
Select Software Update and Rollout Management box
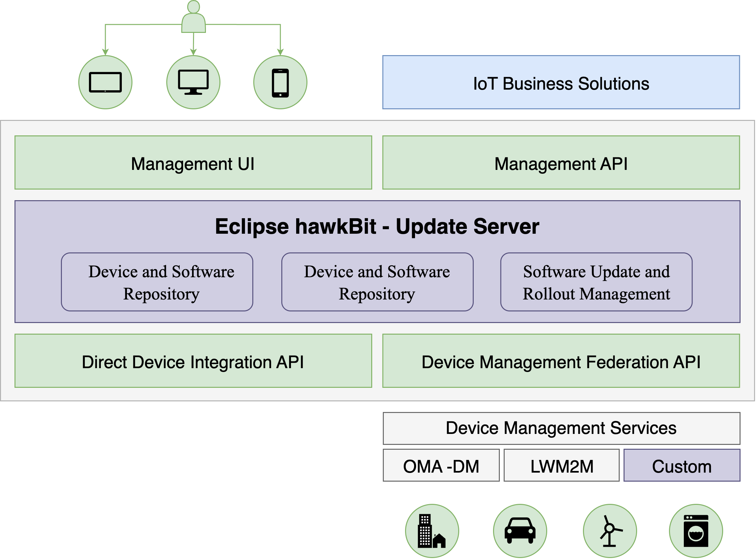[597, 282]
